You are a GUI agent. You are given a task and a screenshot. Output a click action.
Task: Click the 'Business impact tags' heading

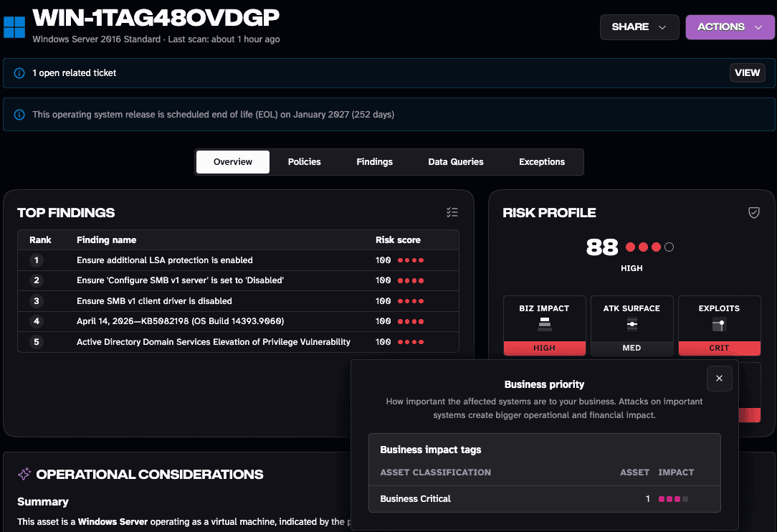[431, 450]
